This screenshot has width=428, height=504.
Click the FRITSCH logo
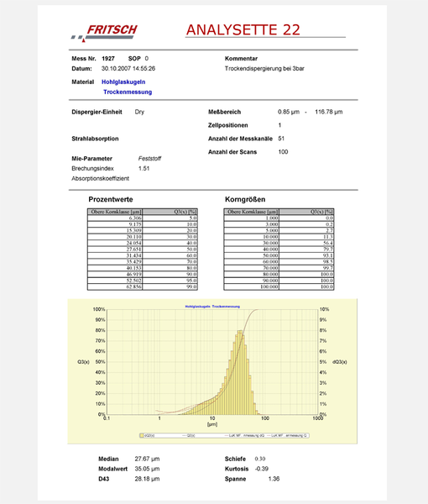coord(104,33)
